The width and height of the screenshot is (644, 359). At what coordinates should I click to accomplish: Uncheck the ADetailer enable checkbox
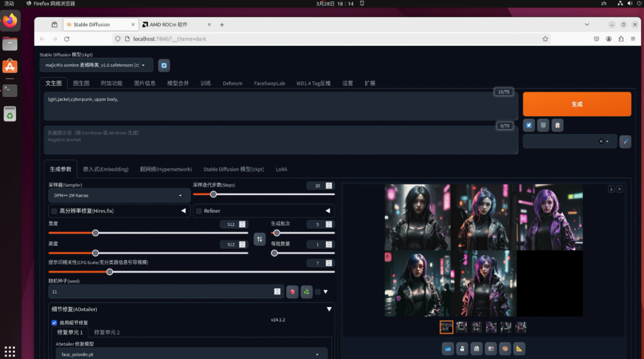[x=54, y=322]
